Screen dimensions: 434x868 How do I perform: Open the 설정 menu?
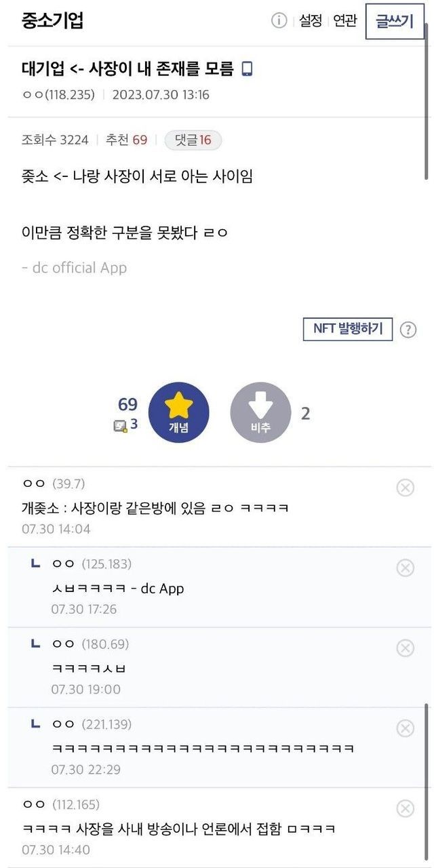[x=311, y=21]
